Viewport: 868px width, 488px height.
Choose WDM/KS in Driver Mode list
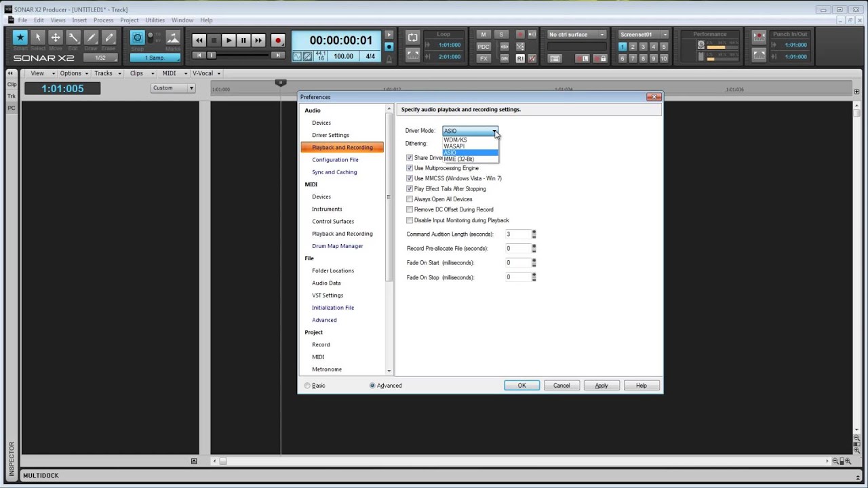tap(470, 140)
